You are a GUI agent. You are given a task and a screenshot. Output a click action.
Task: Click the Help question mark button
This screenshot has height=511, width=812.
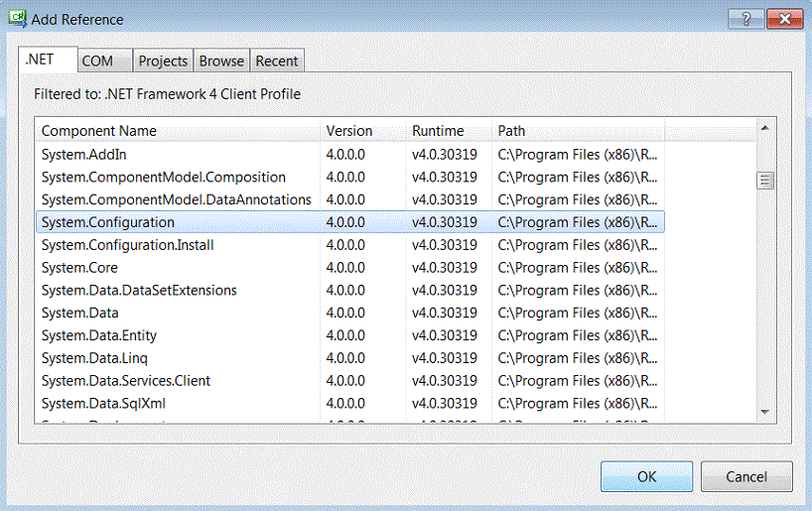[745, 19]
